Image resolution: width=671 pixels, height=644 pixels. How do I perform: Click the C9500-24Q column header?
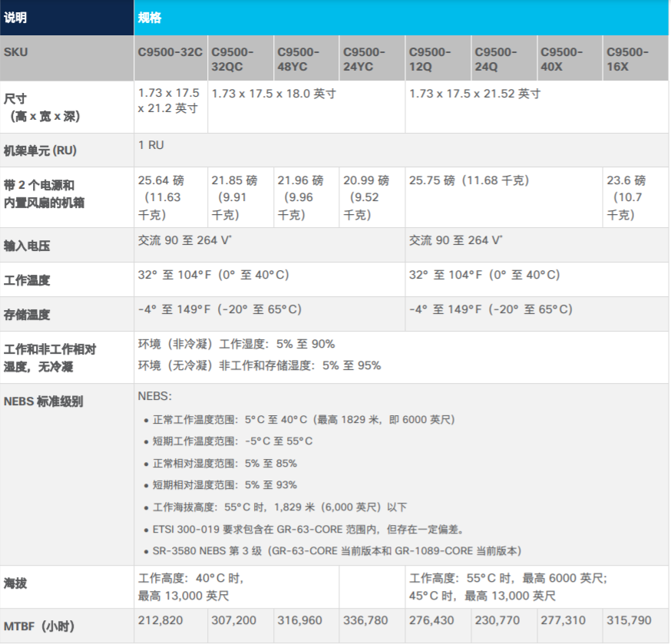pyautogui.click(x=504, y=59)
